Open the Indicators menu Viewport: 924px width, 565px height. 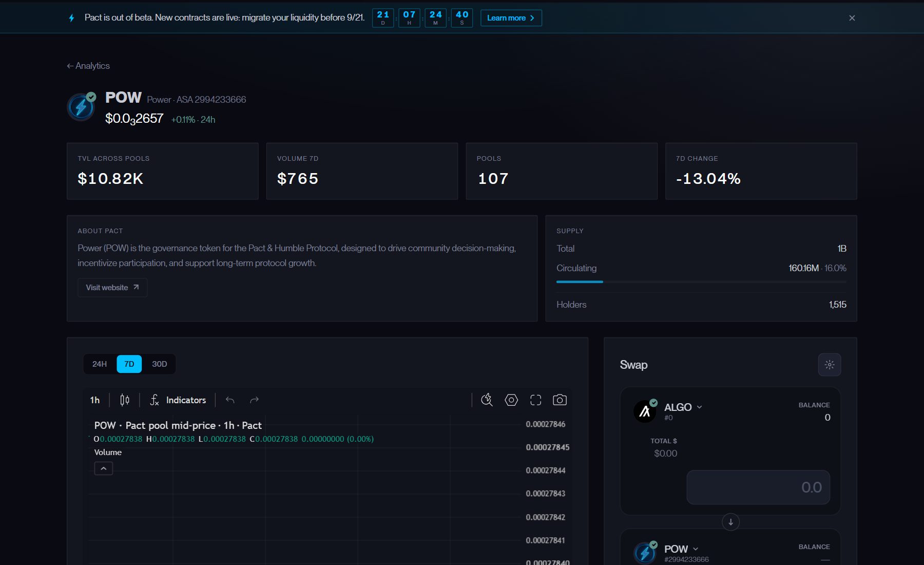tap(178, 400)
